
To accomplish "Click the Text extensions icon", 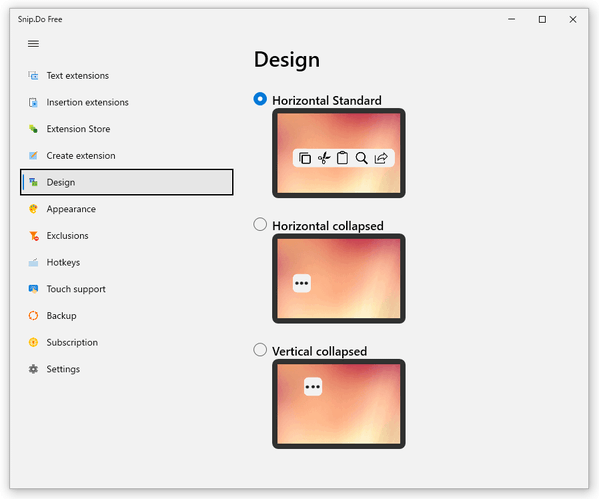I will coord(33,76).
